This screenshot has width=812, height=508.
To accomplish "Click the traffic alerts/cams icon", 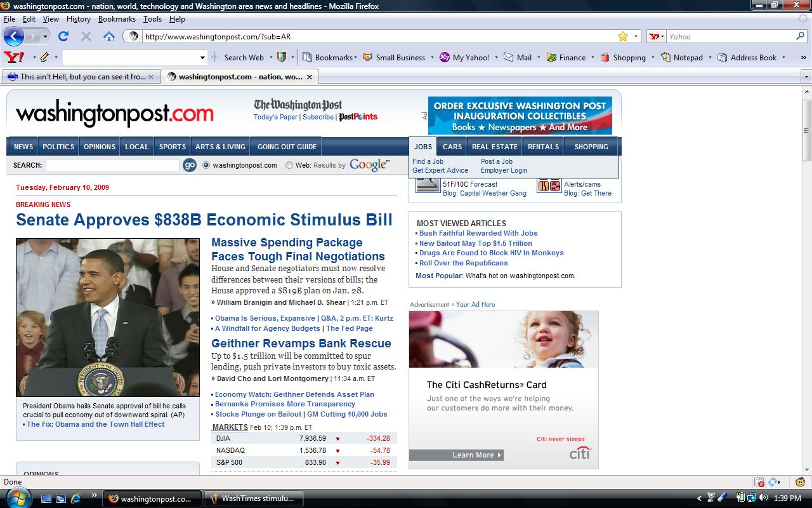I will click(x=549, y=185).
